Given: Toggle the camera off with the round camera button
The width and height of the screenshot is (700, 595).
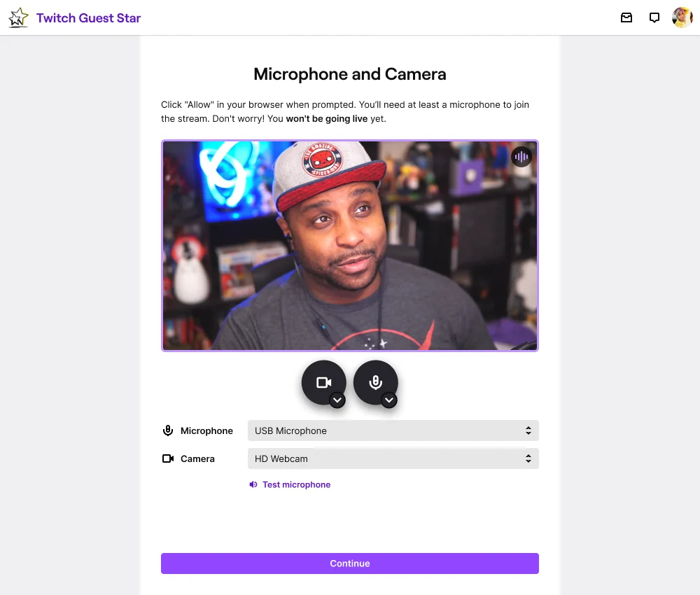Looking at the screenshot, I should pos(323,382).
